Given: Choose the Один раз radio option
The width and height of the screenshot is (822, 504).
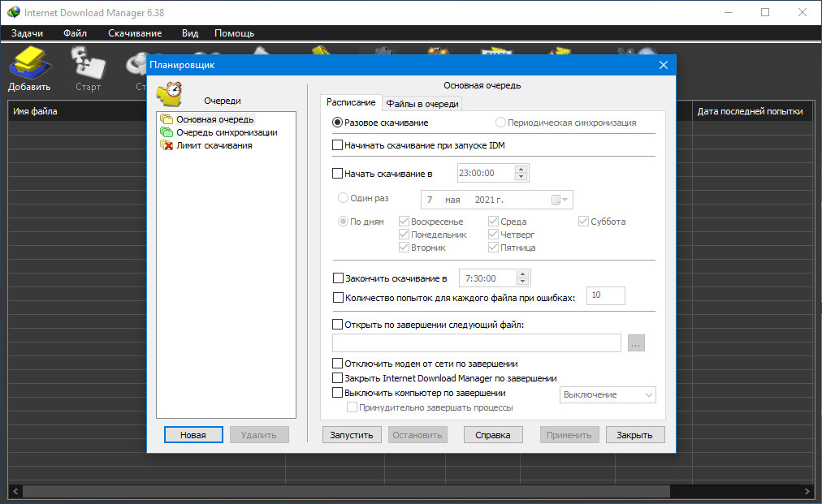Looking at the screenshot, I should click(343, 198).
